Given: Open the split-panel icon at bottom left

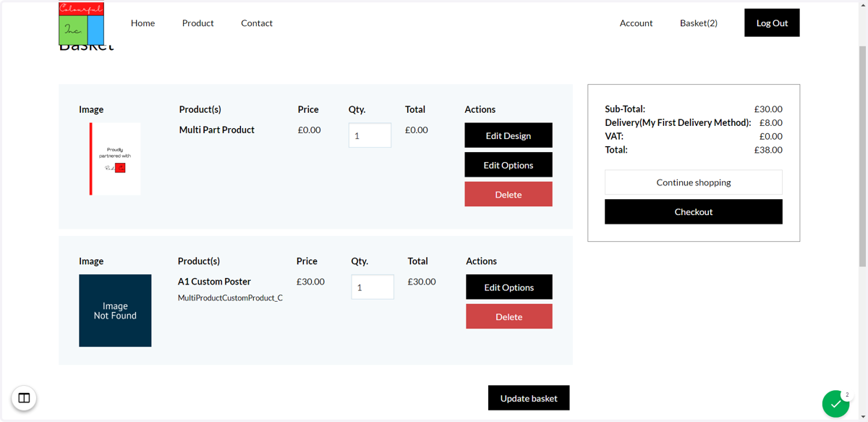Looking at the screenshot, I should pyautogui.click(x=24, y=398).
